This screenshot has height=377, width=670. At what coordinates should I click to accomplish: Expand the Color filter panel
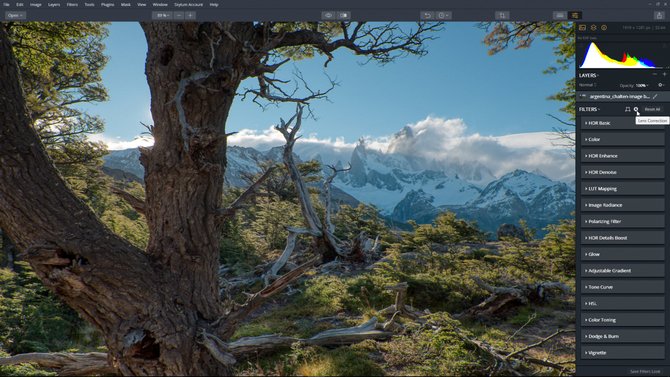coord(623,139)
